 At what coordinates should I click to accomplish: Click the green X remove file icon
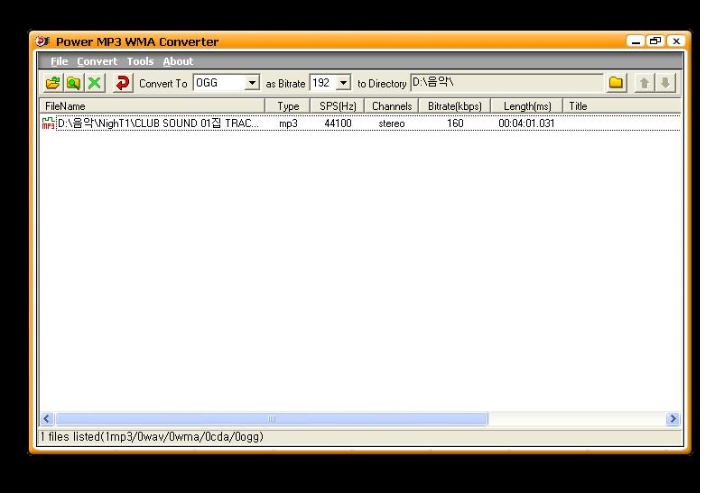click(94, 83)
